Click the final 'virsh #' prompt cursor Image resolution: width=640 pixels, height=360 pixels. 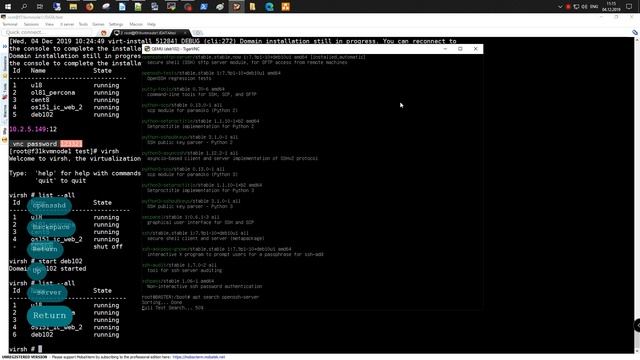pos(40,349)
